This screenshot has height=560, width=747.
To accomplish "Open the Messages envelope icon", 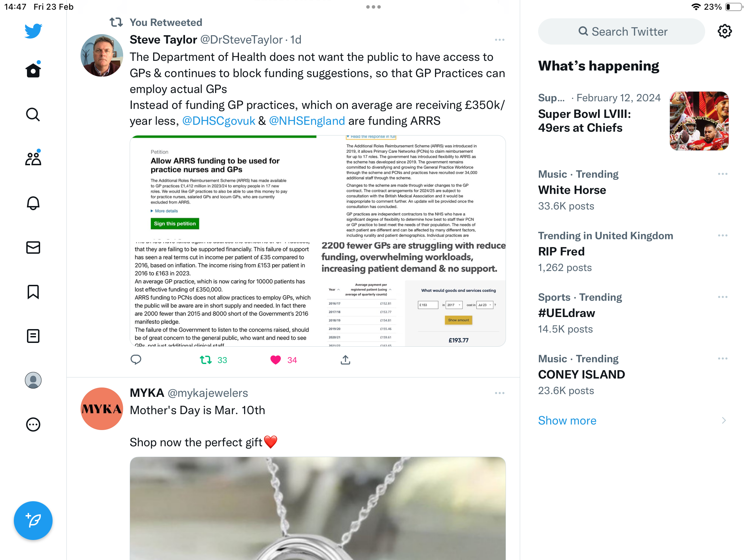I will [x=33, y=248].
